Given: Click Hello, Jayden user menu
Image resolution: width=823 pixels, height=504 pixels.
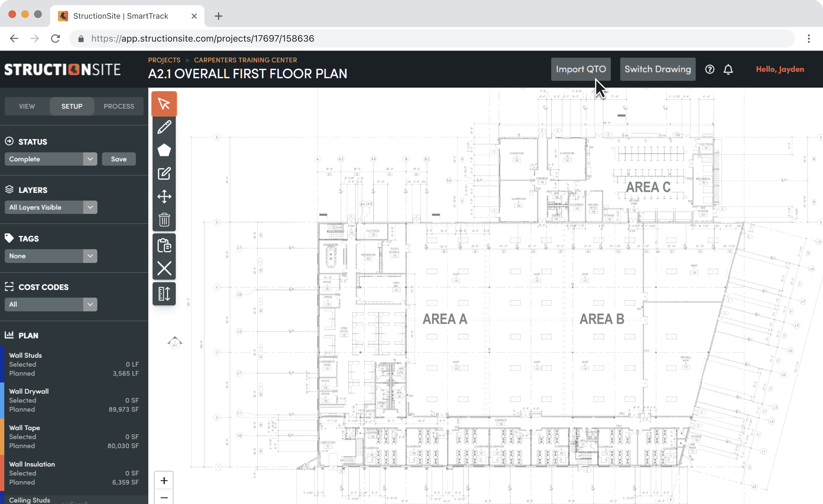Looking at the screenshot, I should click(780, 69).
